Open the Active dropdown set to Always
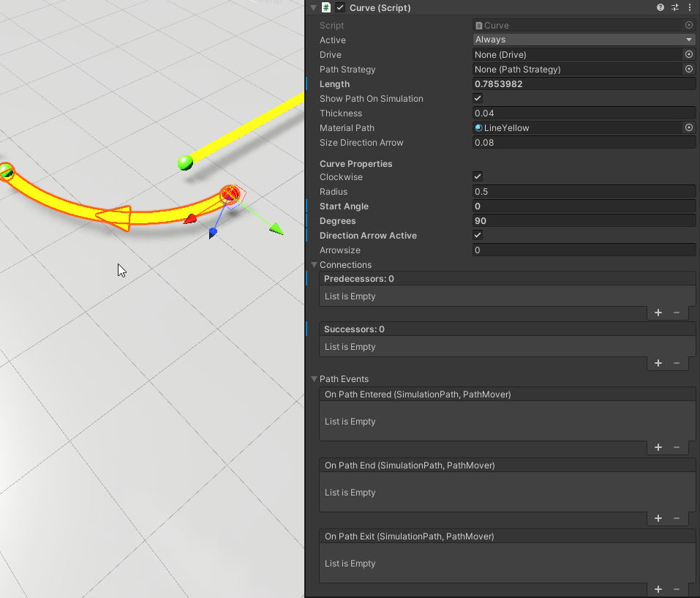700x598 pixels. coord(584,40)
